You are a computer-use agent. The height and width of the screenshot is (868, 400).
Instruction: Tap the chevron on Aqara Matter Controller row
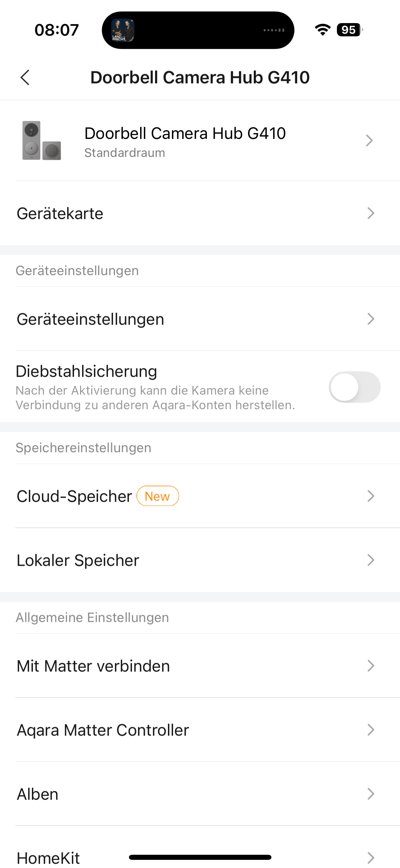370,730
